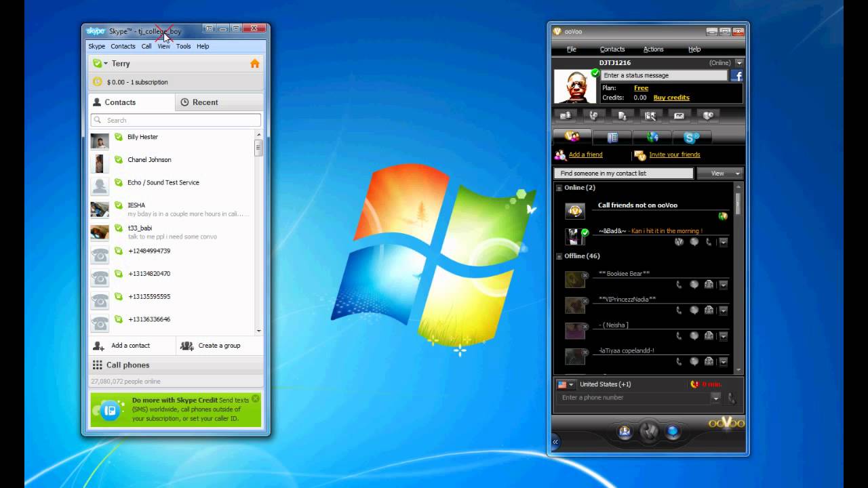Screen dimensions: 868x488
Task: Switch to the ooVoo phone book tab
Action: point(612,138)
